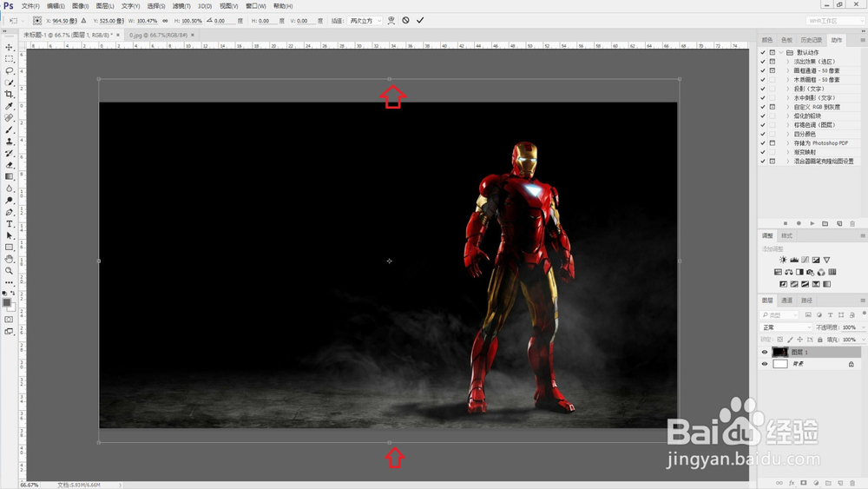Select the Horizontal Type tool
The width and height of the screenshot is (868, 489).
coord(9,224)
